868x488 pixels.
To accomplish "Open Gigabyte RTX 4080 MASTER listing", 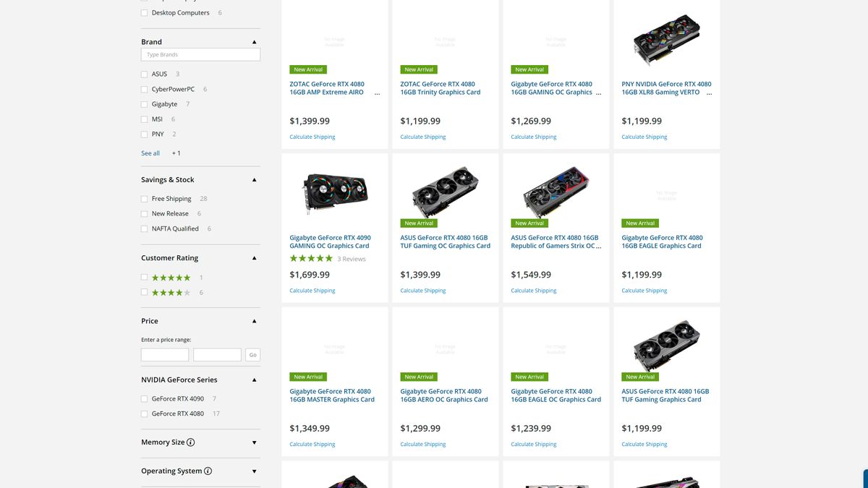I will pyautogui.click(x=332, y=395).
